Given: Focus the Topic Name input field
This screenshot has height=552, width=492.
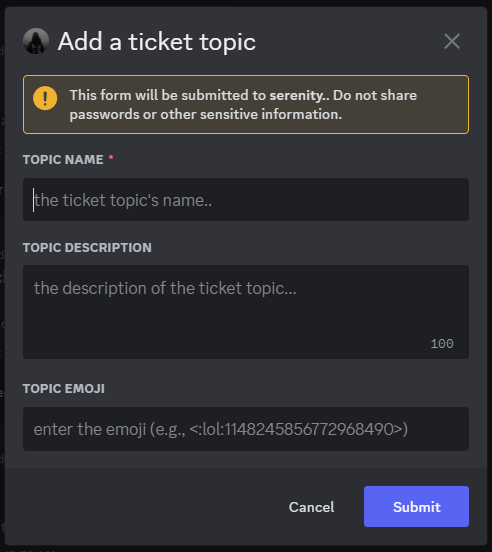Looking at the screenshot, I should [x=246, y=200].
